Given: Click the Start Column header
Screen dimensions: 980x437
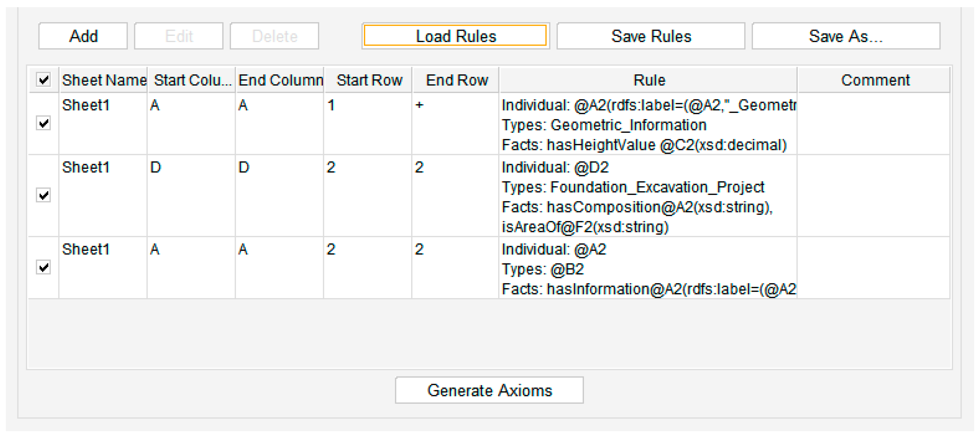Looking at the screenshot, I should (192, 80).
